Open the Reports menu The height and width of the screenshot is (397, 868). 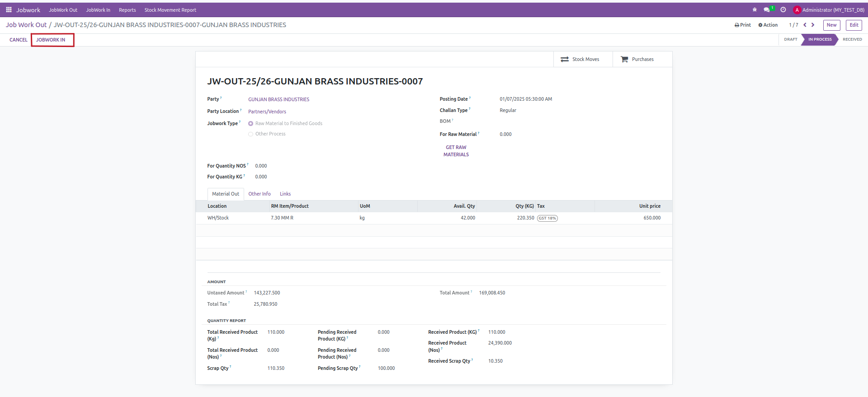point(127,10)
